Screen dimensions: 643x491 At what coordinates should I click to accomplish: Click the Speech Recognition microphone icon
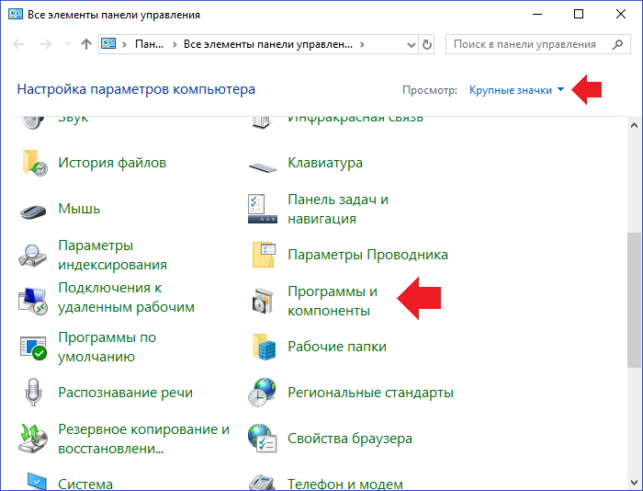tap(33, 392)
